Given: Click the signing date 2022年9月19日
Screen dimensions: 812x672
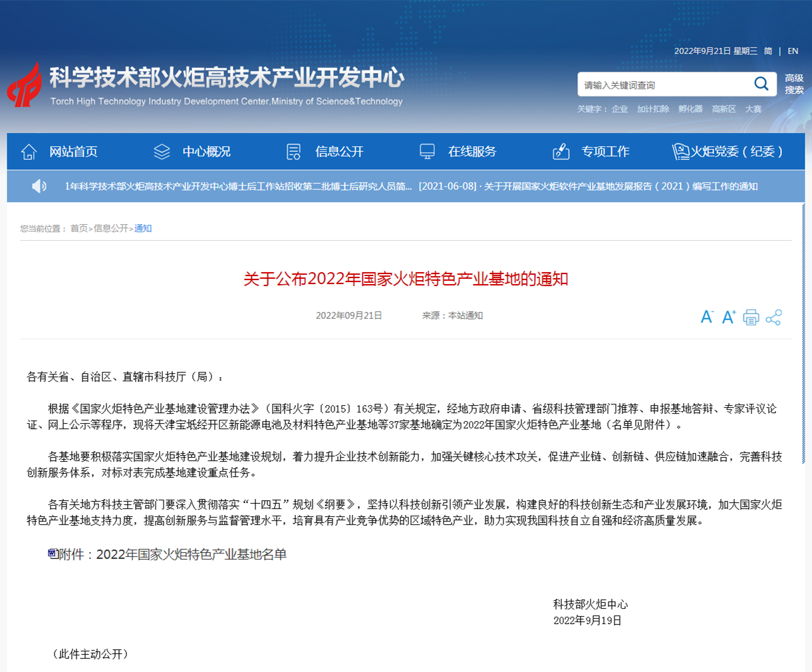Looking at the screenshot, I should [587, 620].
